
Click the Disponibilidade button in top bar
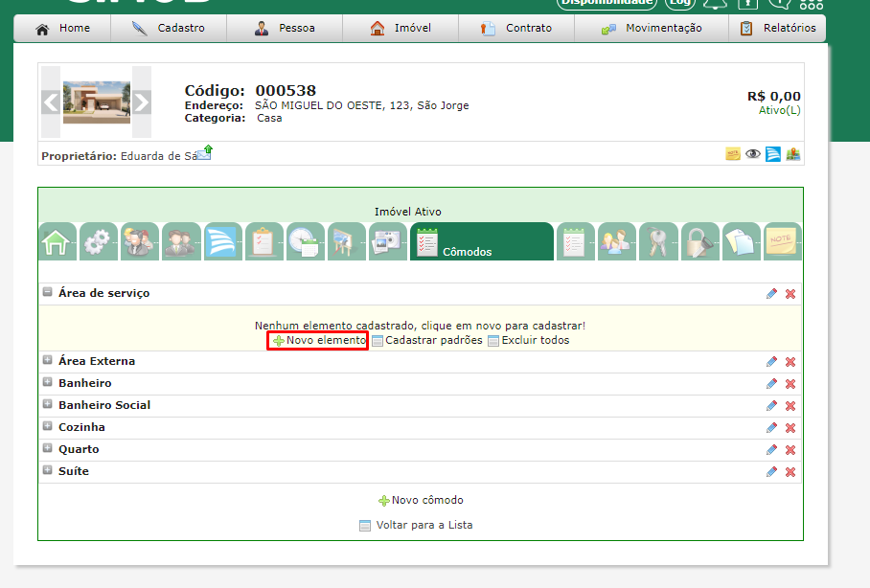tap(607, 3)
